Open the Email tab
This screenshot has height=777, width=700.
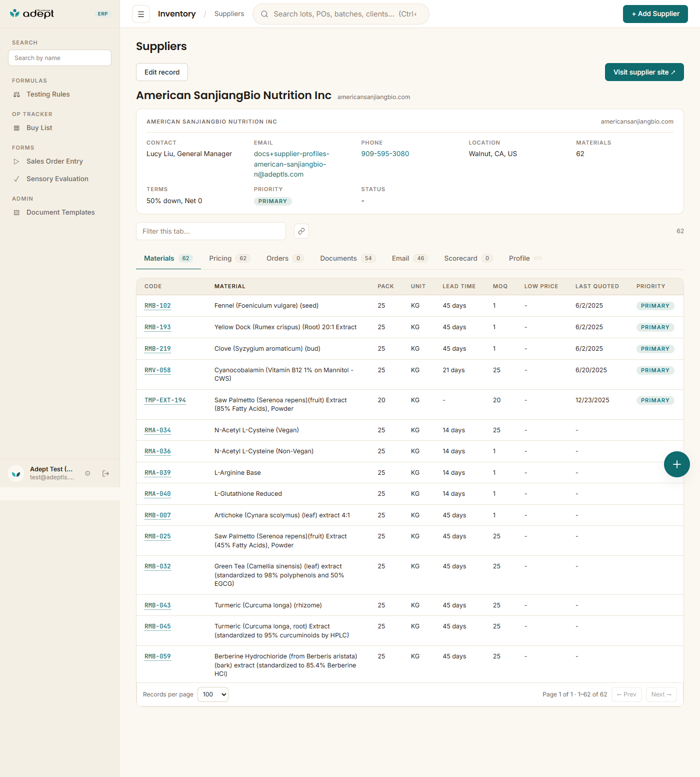[x=410, y=259]
